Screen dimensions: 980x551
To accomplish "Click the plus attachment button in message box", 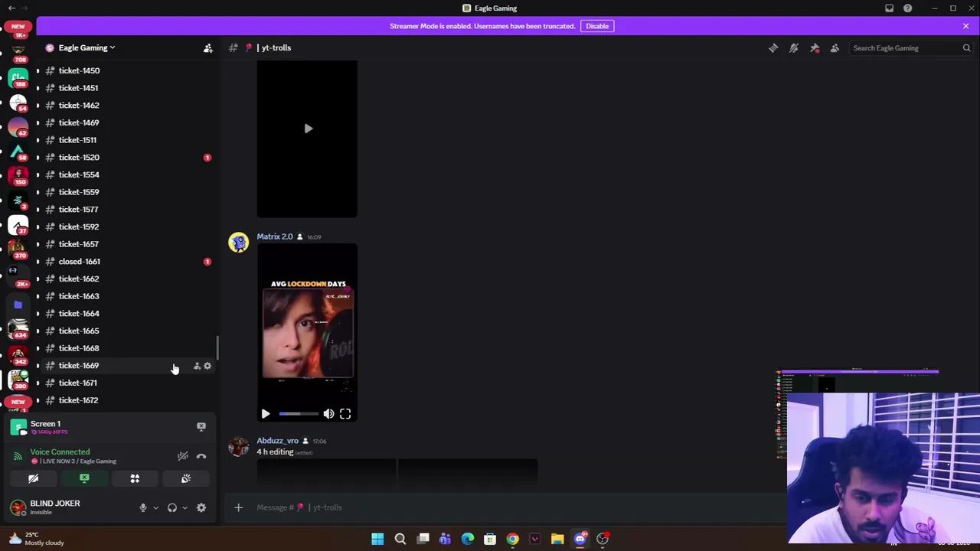I will pyautogui.click(x=238, y=507).
